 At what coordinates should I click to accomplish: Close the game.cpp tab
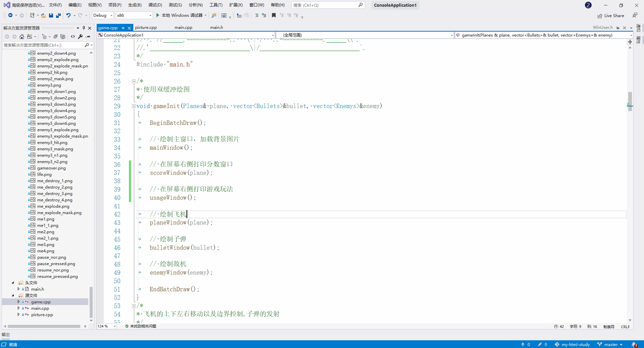[x=129, y=28]
